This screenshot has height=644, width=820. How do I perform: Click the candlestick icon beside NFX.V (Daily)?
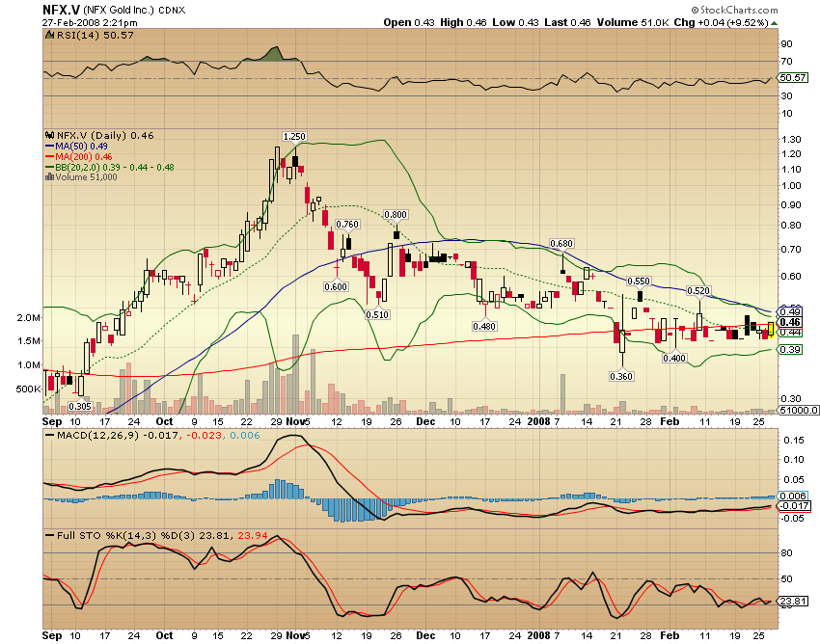(49, 133)
